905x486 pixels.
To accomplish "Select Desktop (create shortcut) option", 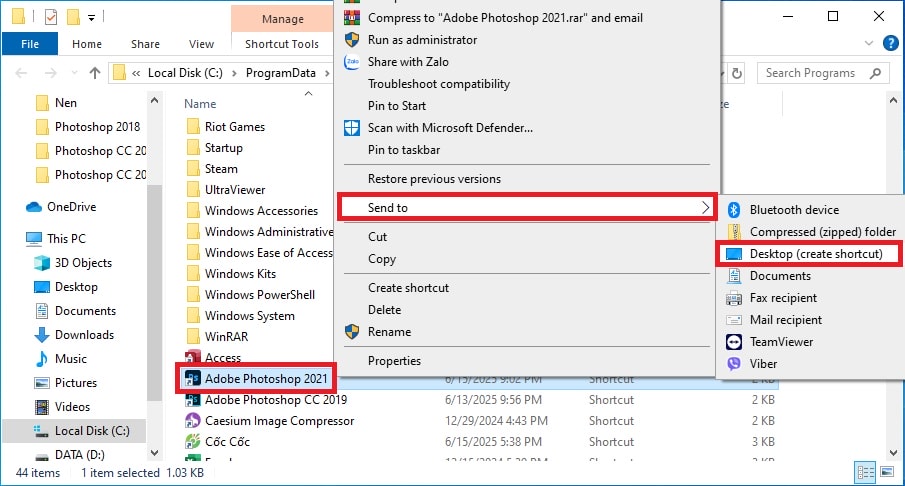I will (x=810, y=254).
